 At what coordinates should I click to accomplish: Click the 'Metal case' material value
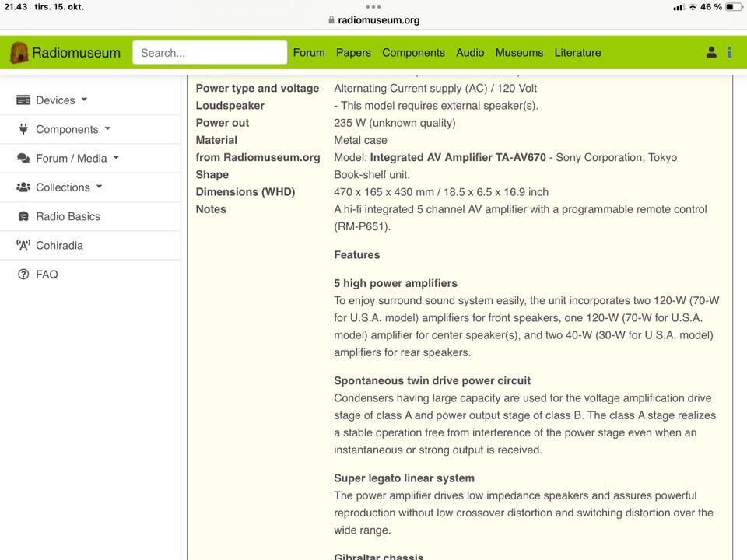(x=360, y=140)
